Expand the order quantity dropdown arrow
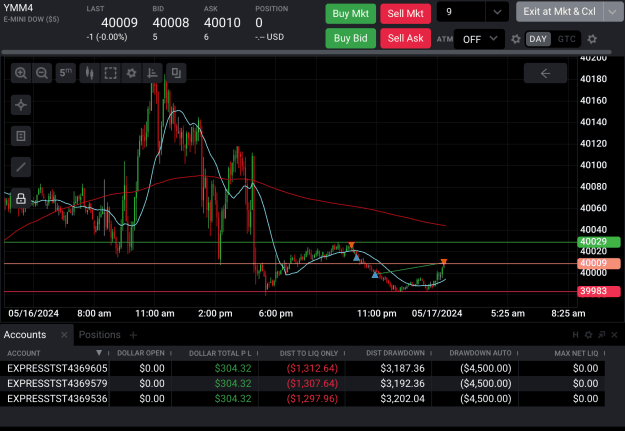 [x=497, y=12]
